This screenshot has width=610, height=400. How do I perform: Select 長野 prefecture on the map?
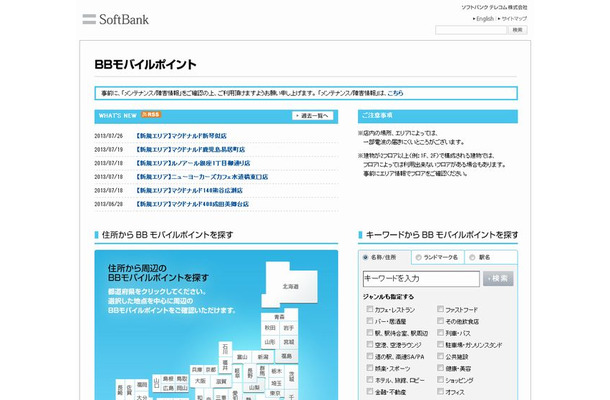[x=250, y=373]
